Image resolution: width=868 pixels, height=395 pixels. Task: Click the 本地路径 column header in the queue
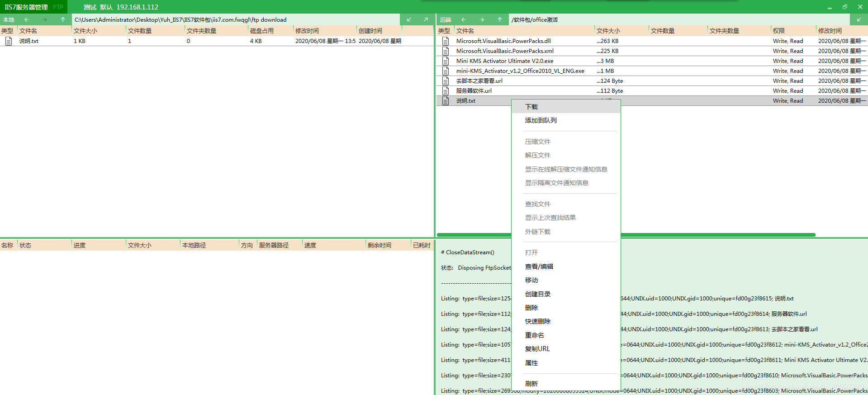click(x=209, y=245)
